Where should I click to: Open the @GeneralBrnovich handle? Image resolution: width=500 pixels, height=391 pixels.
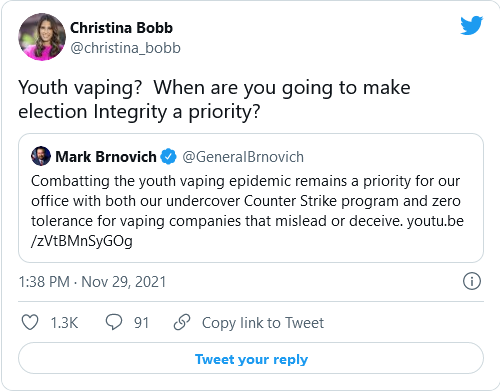(x=243, y=157)
